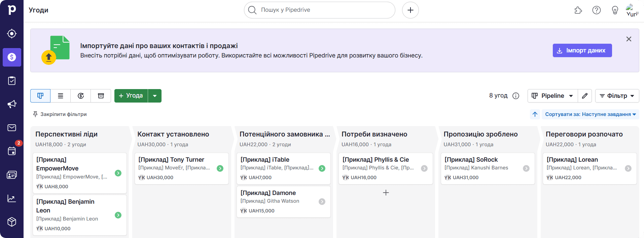Click the Імпорт даних button
The width and height of the screenshot is (644, 238).
pyautogui.click(x=582, y=50)
